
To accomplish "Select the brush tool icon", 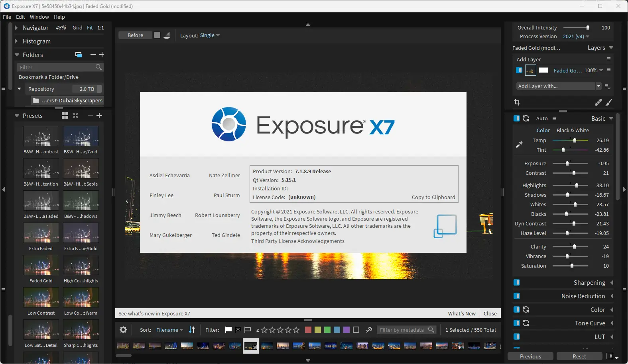I will click(609, 102).
